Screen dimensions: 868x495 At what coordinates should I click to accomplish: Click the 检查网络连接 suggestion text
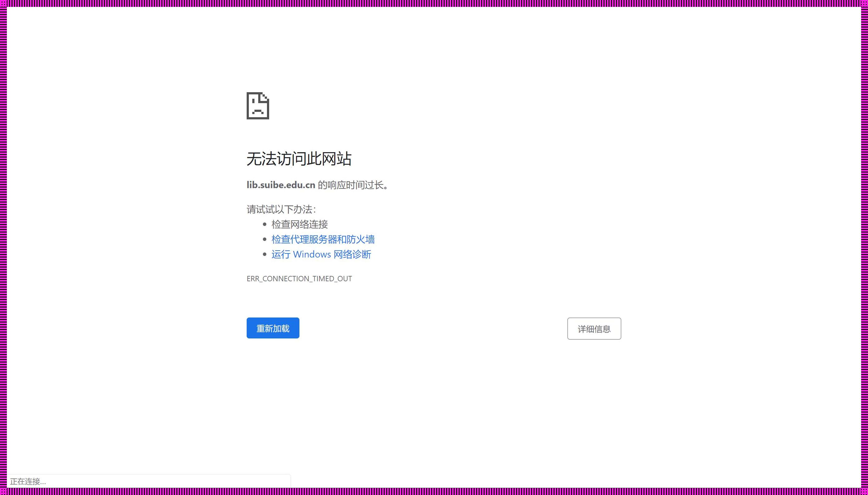coord(299,224)
